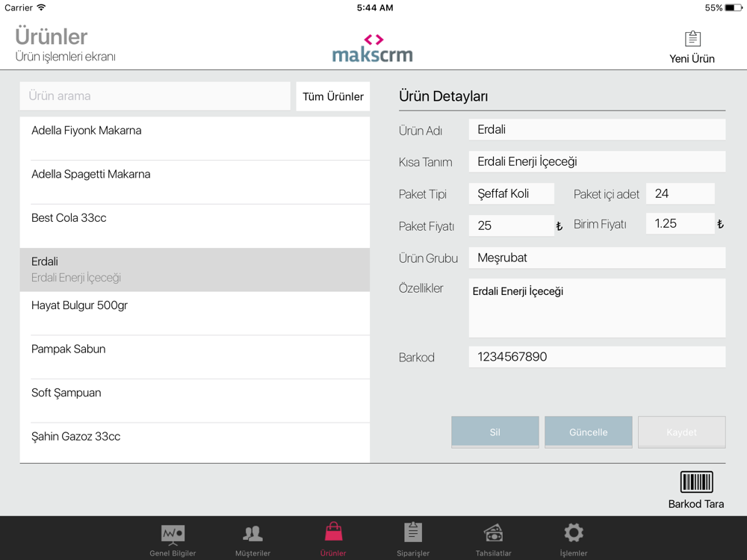Tap the Kaydet save button
The height and width of the screenshot is (560, 747).
pos(682,432)
